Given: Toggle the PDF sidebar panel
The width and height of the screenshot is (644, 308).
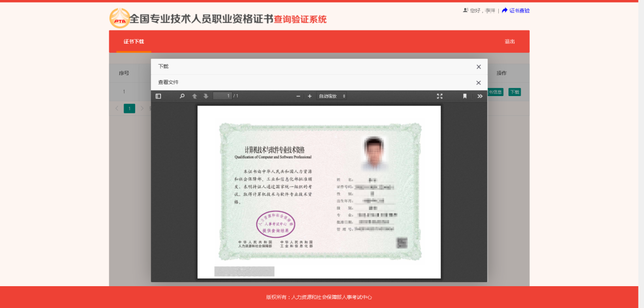Looking at the screenshot, I should 158,96.
